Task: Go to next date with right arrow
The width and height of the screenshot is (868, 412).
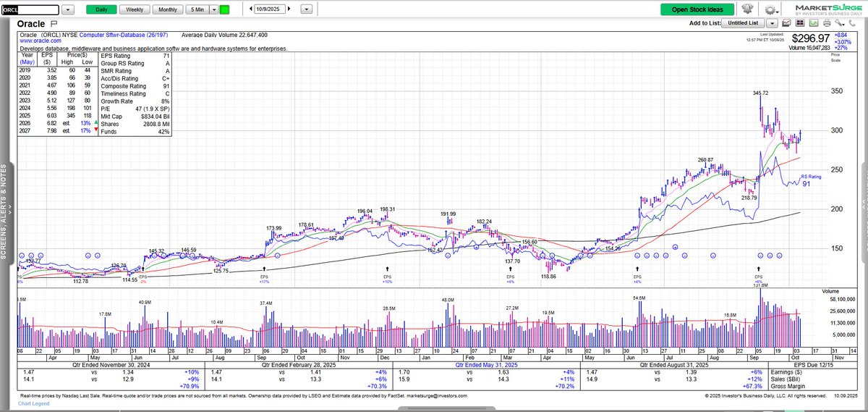Action: (x=289, y=9)
